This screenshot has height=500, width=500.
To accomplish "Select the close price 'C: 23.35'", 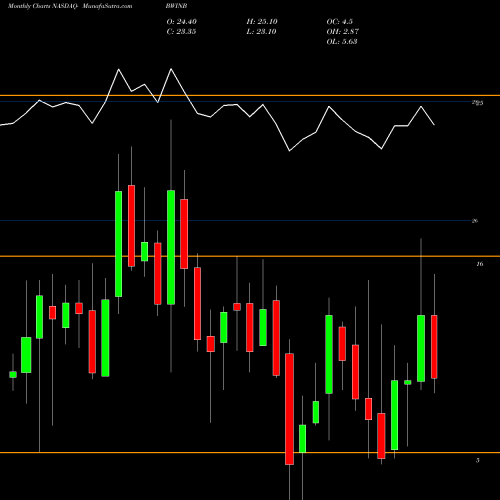I will pyautogui.click(x=181, y=32).
